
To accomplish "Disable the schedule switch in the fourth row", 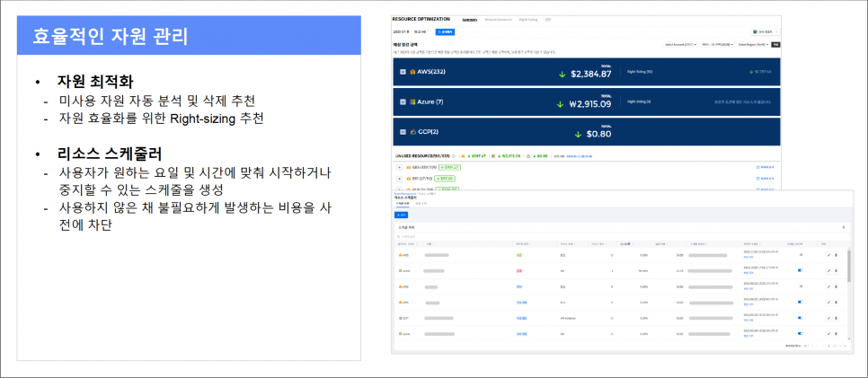I will 801,303.
